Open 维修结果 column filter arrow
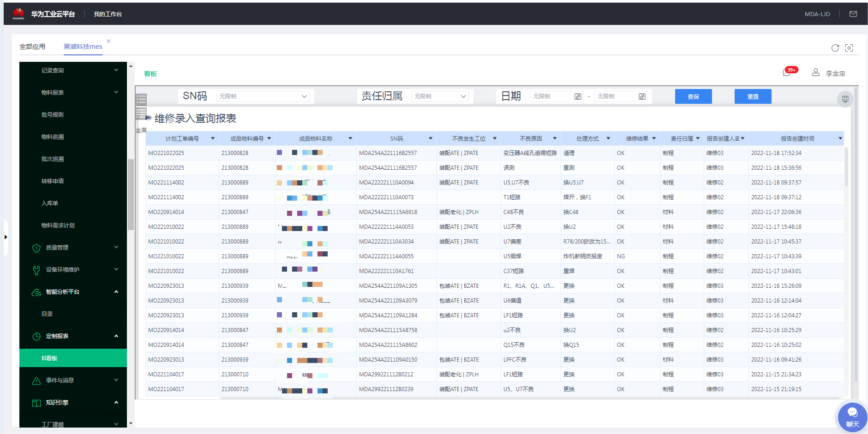Image resolution: width=868 pixels, height=434 pixels. click(654, 138)
